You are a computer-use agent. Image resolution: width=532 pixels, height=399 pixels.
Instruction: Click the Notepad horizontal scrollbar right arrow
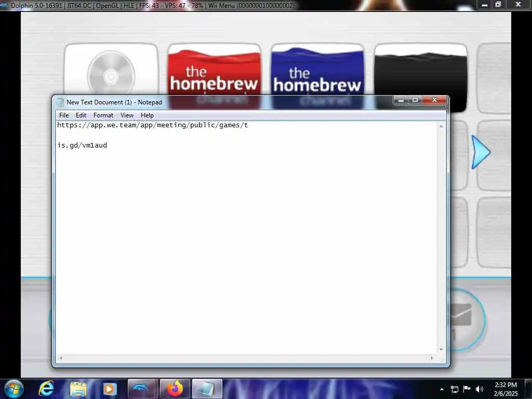pyautogui.click(x=432, y=358)
